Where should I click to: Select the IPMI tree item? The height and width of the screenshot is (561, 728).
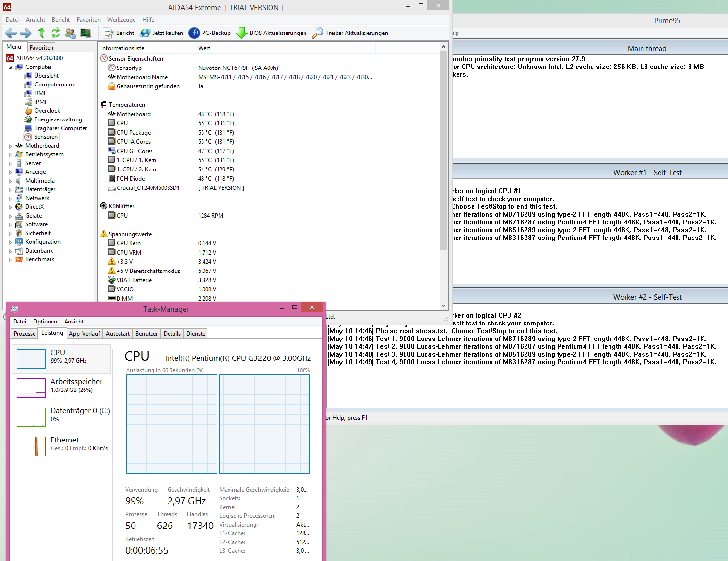coord(40,102)
